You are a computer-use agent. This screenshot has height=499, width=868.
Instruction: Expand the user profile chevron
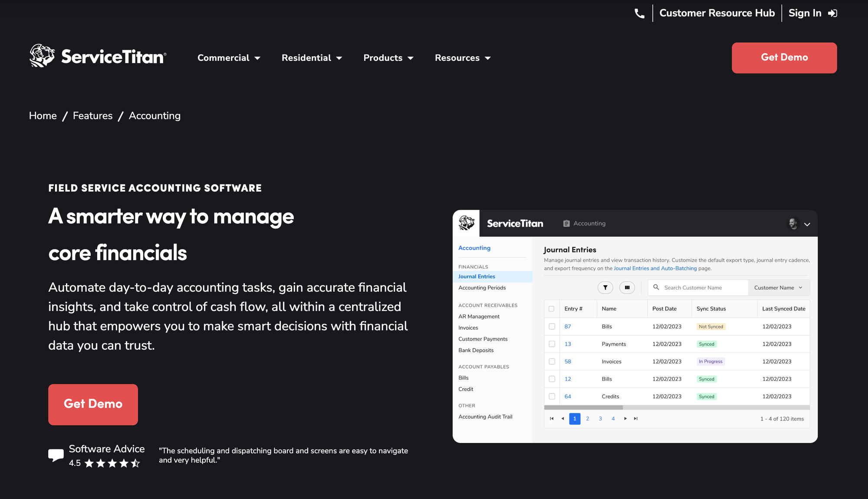coord(807,225)
